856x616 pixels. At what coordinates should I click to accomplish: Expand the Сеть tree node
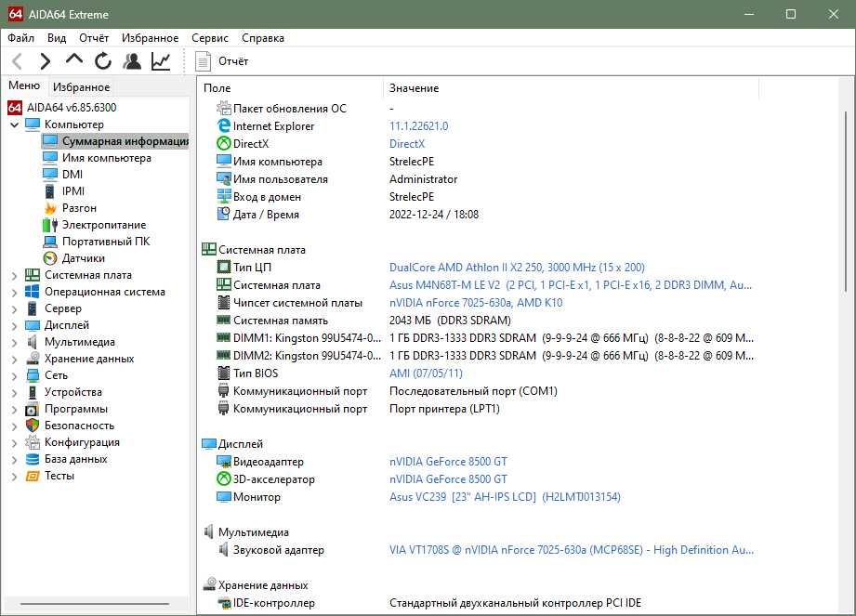coord(15,376)
